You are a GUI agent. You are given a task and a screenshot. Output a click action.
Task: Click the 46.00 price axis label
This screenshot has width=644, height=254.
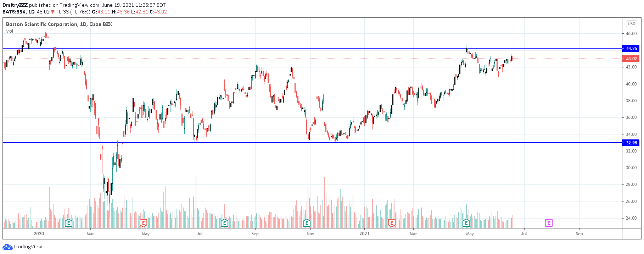[x=631, y=34]
